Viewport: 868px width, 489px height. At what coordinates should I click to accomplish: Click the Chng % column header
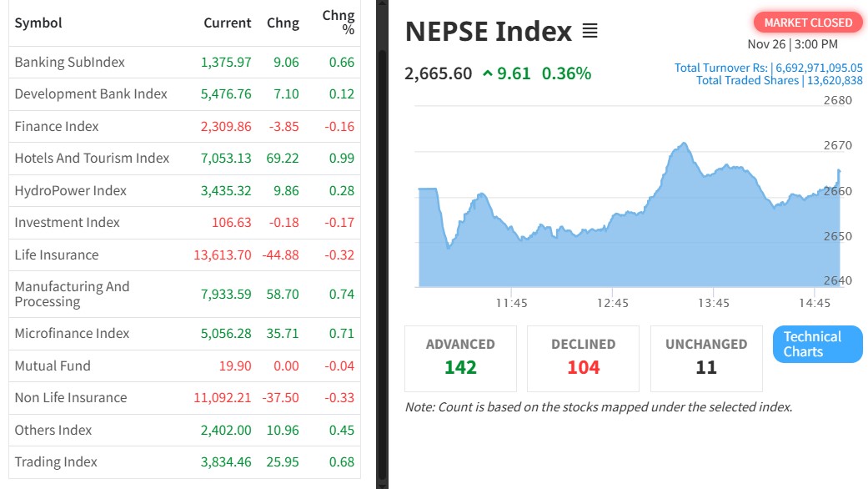[339, 23]
